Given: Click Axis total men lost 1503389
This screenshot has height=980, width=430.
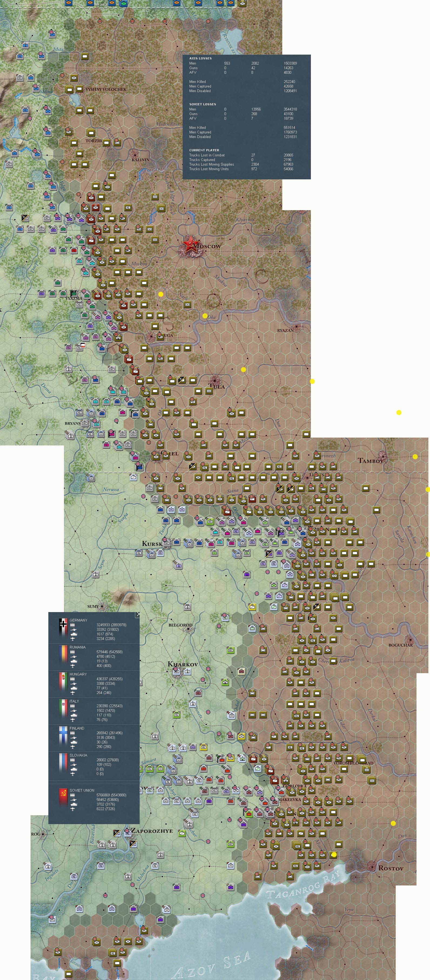Looking at the screenshot, I should pyautogui.click(x=290, y=63).
